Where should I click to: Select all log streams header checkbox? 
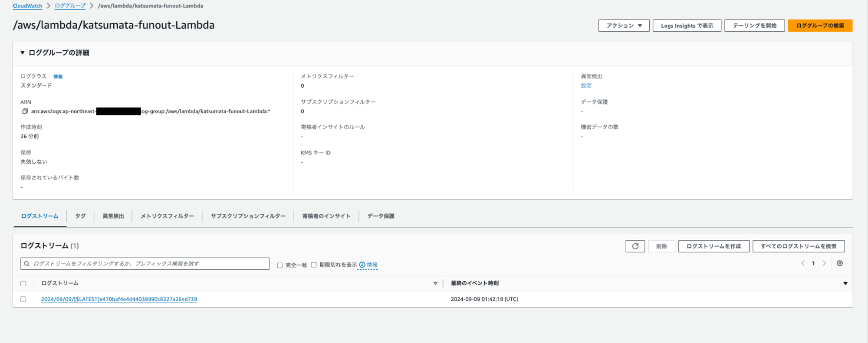[x=23, y=284]
